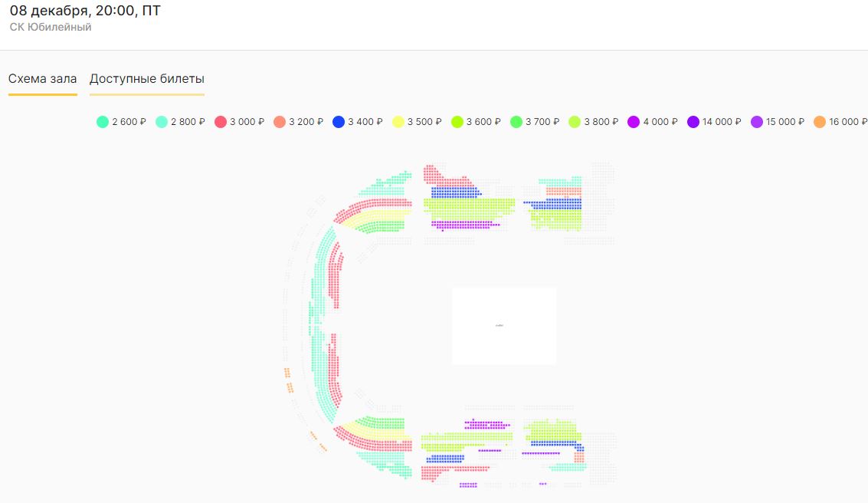Select an orange seat on the left outer arc
Viewport: 868px width, 503px height.
pyautogui.click(x=287, y=372)
